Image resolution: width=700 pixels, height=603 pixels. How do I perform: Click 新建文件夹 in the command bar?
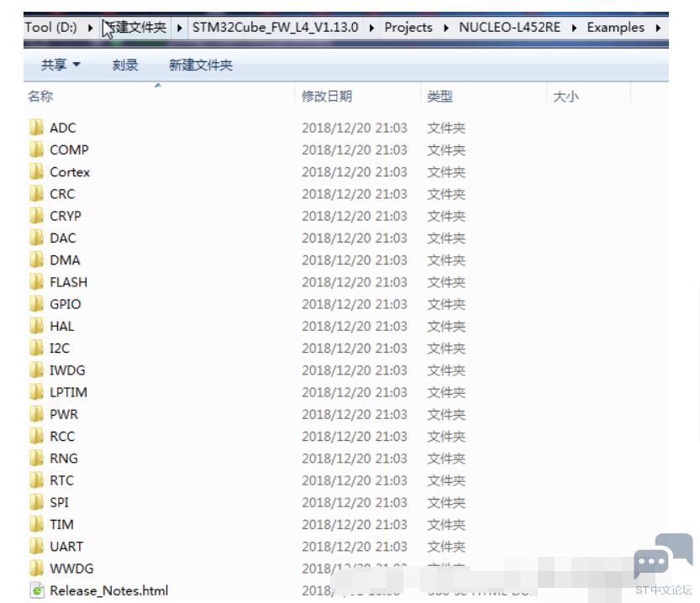click(x=201, y=66)
